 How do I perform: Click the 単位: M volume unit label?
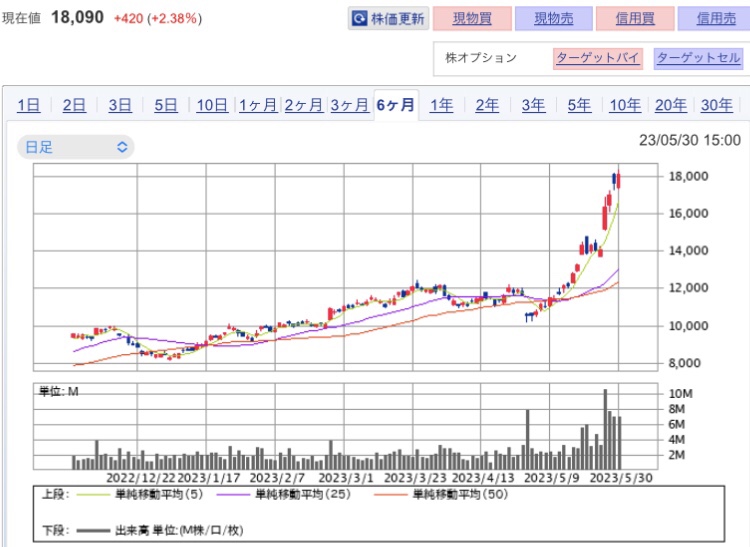pyautogui.click(x=58, y=392)
